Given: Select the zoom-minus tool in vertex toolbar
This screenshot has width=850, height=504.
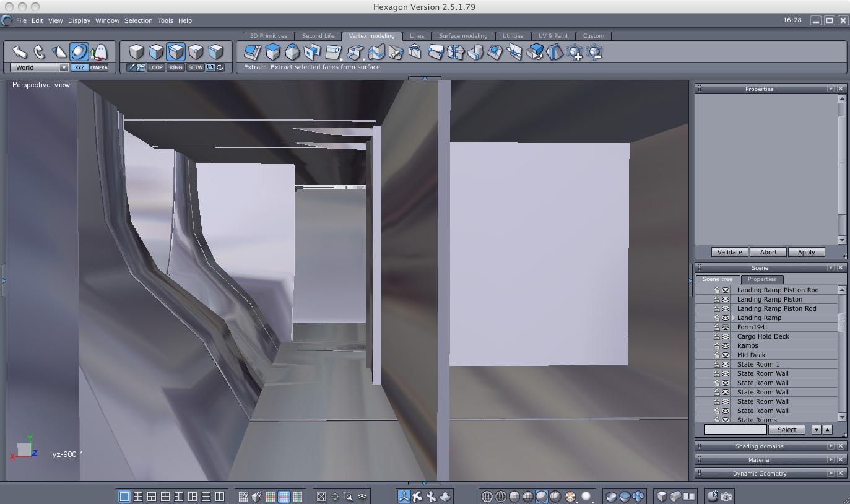Looking at the screenshot, I should point(594,53).
